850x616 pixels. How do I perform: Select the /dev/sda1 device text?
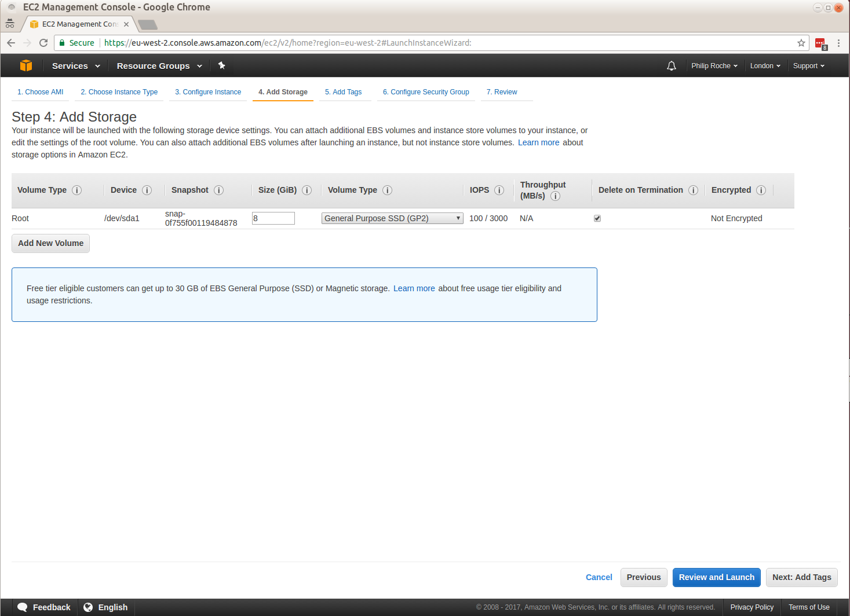click(122, 218)
